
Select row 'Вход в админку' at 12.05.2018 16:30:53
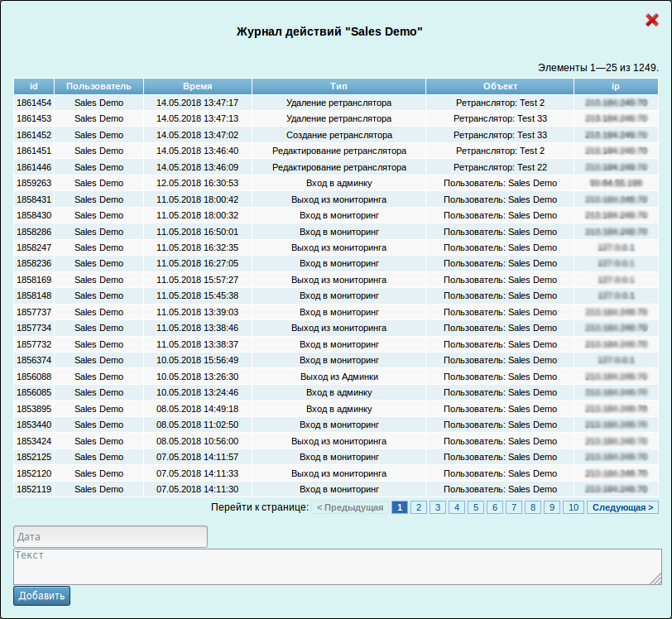tap(338, 183)
